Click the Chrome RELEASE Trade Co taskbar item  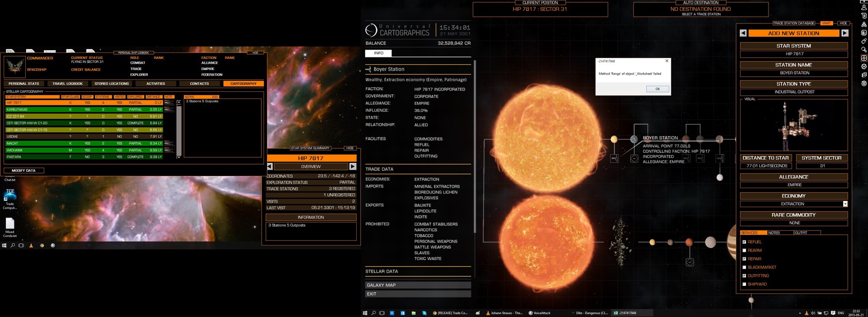(450, 313)
